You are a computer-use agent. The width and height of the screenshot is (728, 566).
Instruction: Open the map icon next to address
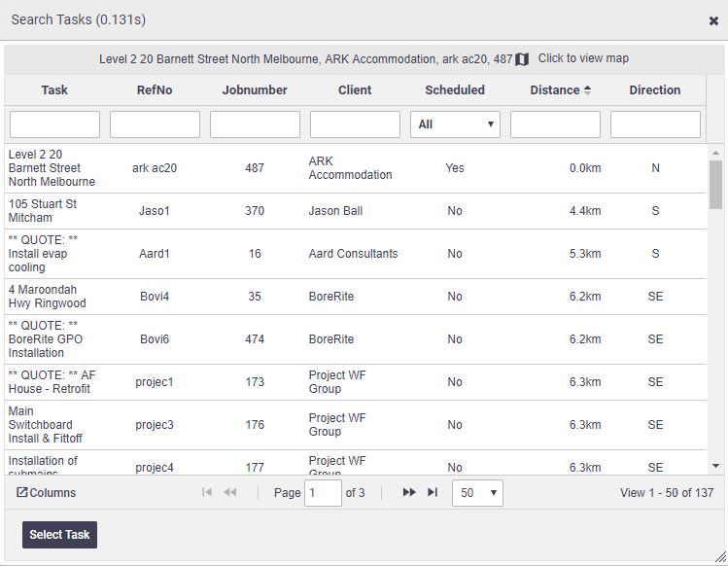(522, 59)
